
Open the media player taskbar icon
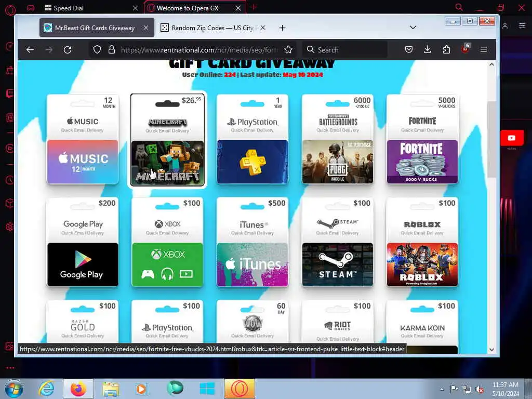(141, 389)
